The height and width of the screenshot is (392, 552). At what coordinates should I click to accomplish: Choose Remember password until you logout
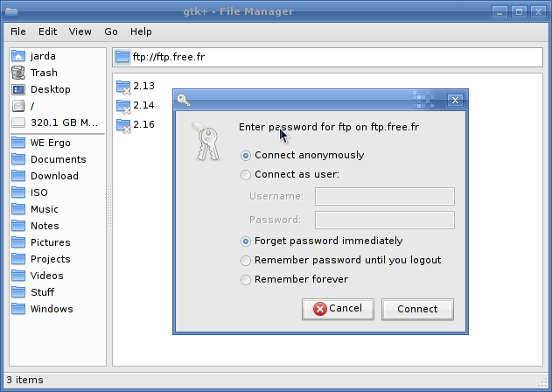(246, 261)
